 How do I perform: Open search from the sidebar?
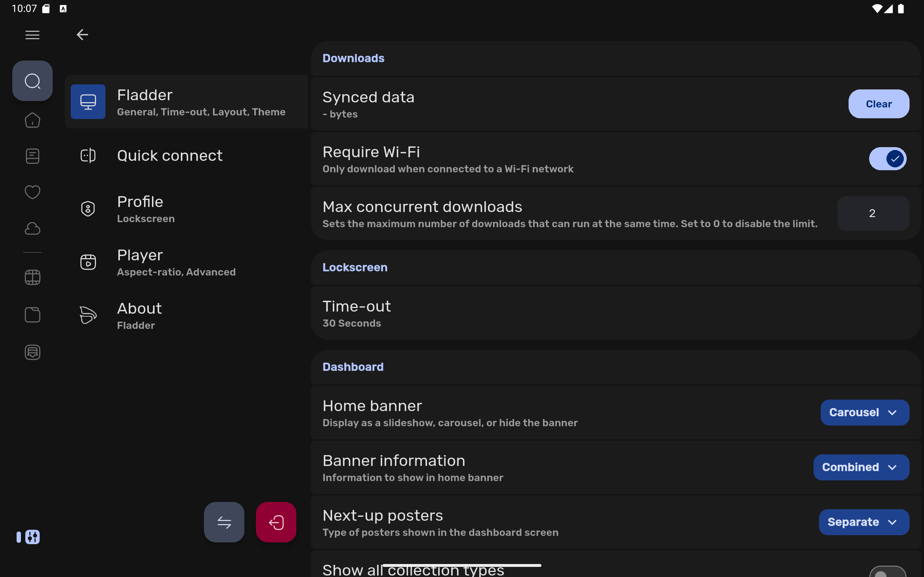point(32,81)
